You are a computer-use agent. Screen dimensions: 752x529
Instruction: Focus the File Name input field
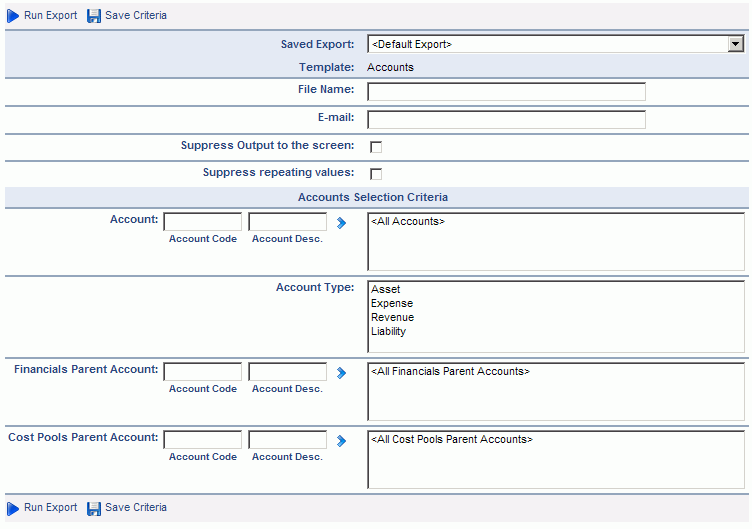pyautogui.click(x=506, y=92)
